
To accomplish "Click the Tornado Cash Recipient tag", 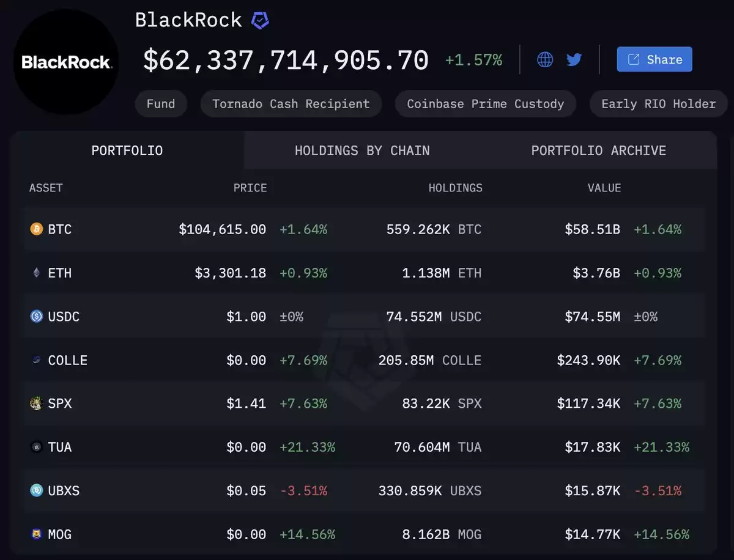I will pos(291,104).
